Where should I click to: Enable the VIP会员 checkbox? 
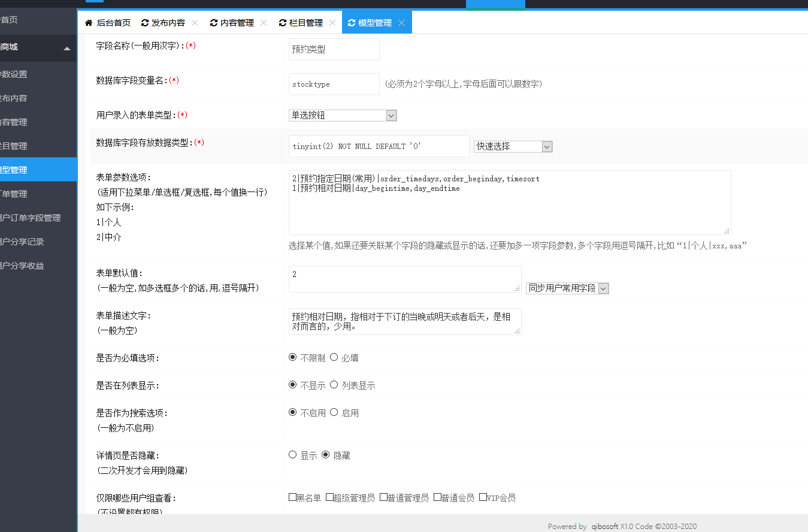[x=483, y=497]
